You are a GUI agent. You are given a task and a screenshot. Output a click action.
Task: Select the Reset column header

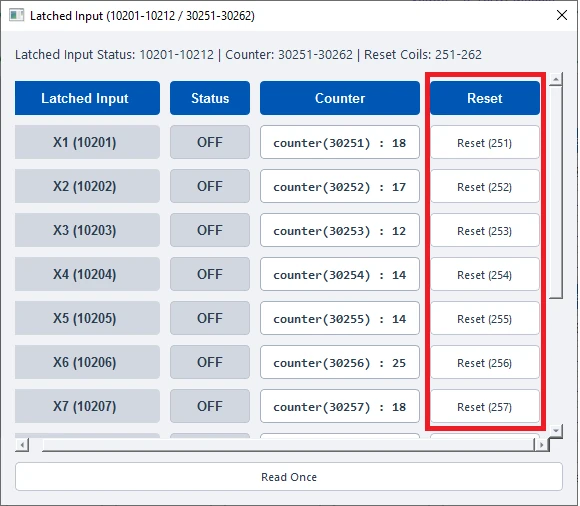[x=485, y=98]
